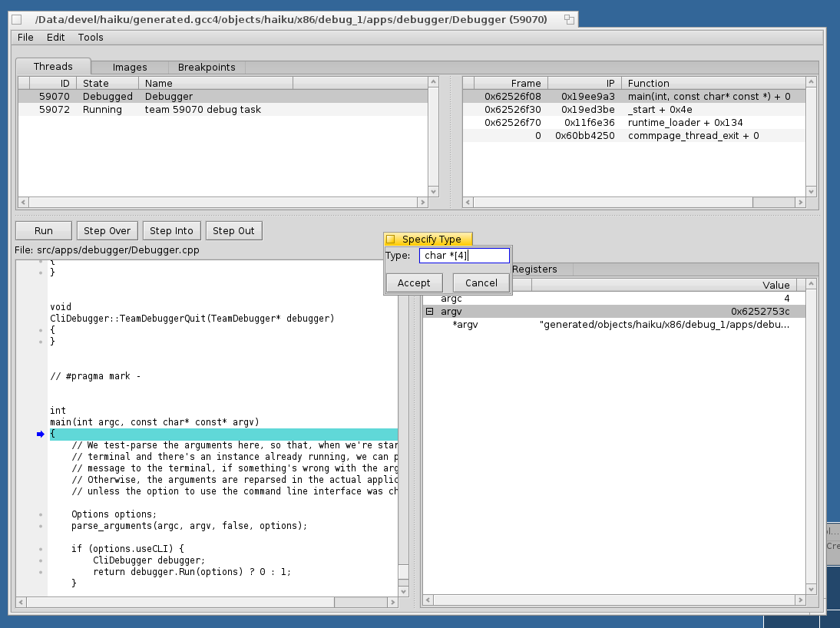
Task: Focus the Type input field
Action: pos(464,256)
